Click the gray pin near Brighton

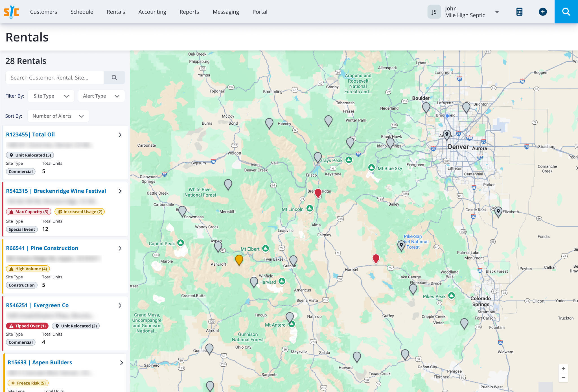point(466,107)
